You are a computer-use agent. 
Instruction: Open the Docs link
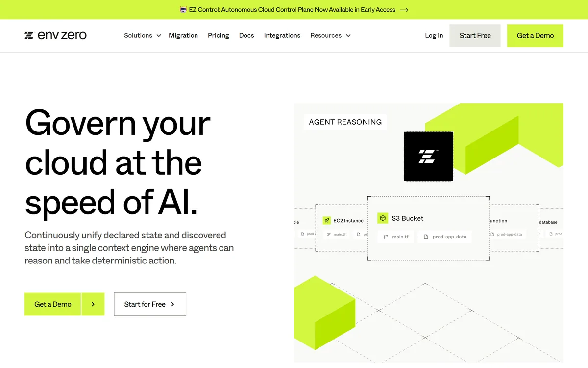tap(246, 35)
